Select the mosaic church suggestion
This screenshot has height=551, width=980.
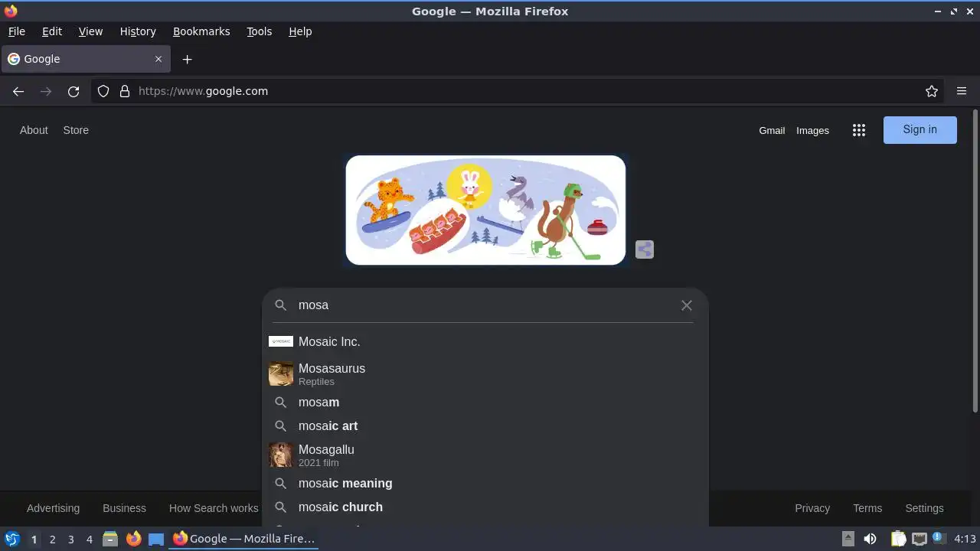pos(485,507)
